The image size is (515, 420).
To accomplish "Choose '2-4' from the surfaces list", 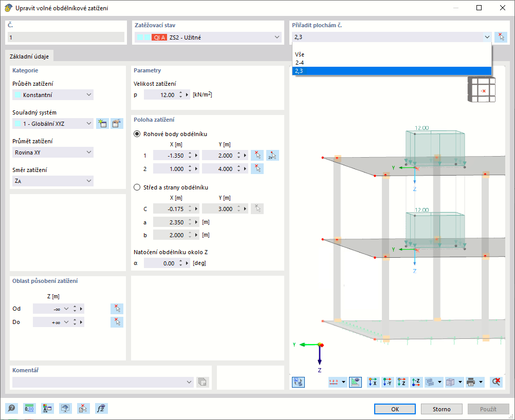I will click(392, 63).
